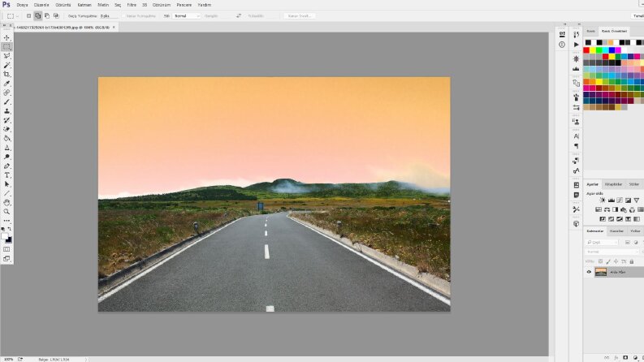
Task: Select the Rectangular Marquee tool in toolbox
Action: pyautogui.click(x=6, y=47)
